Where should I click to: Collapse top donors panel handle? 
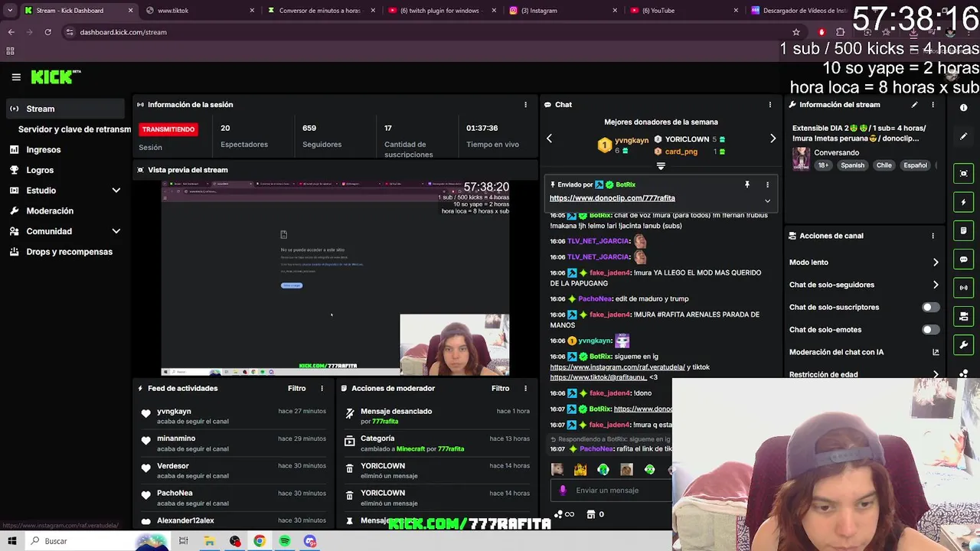point(661,165)
